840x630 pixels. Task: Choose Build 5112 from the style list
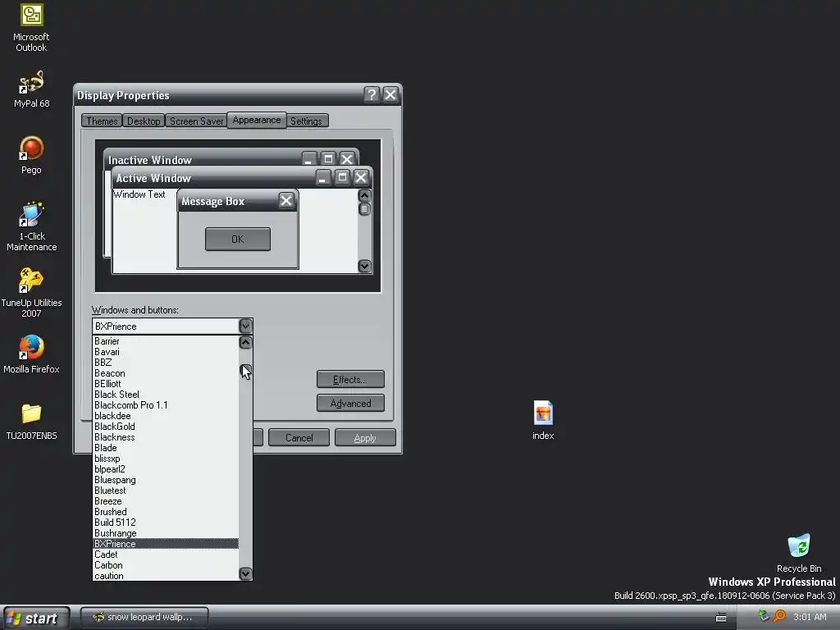click(166, 523)
